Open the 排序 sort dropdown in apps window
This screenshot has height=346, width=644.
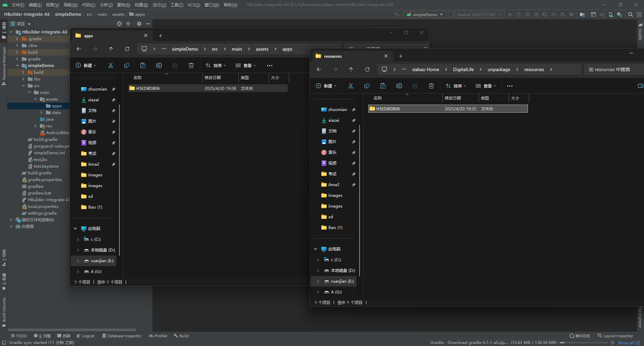pyautogui.click(x=216, y=65)
